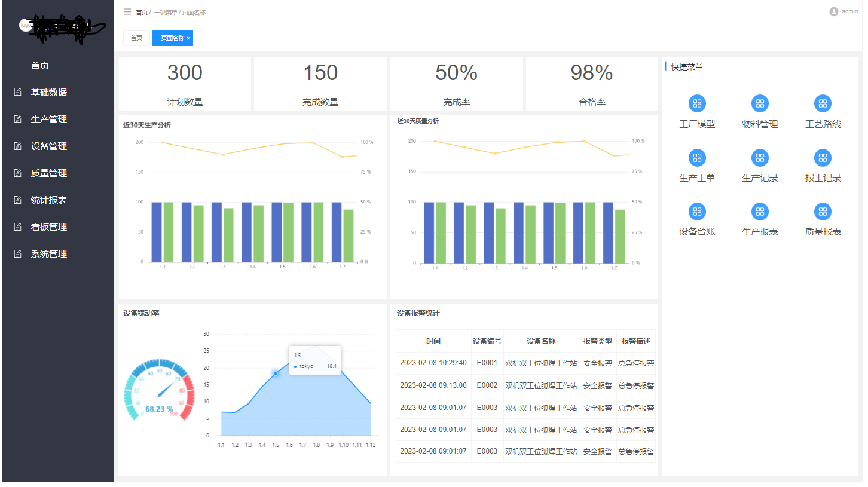The image size is (868, 487).
Task: Click the 首页 breadcrumb link
Action: (x=142, y=12)
